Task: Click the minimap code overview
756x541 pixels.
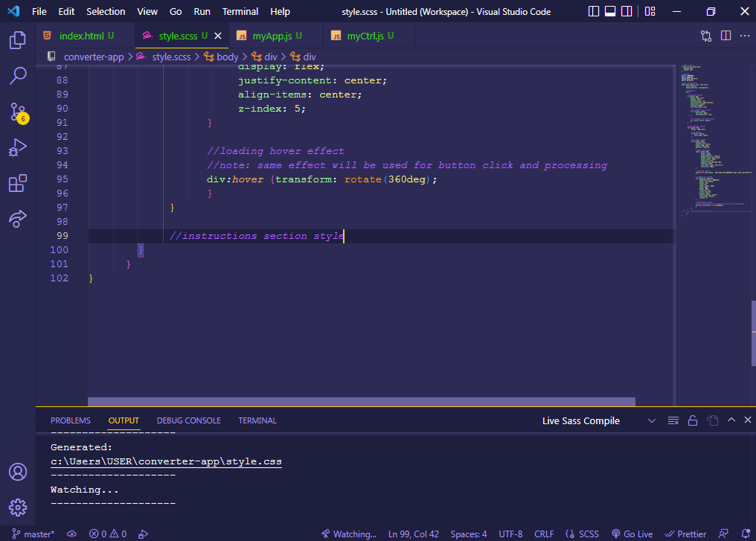Action: [716, 140]
